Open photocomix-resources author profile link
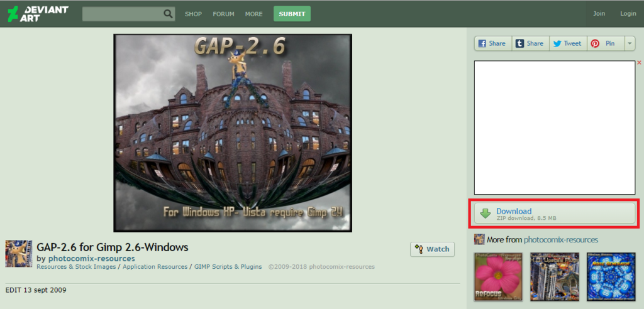The height and width of the screenshot is (309, 644). [92, 259]
